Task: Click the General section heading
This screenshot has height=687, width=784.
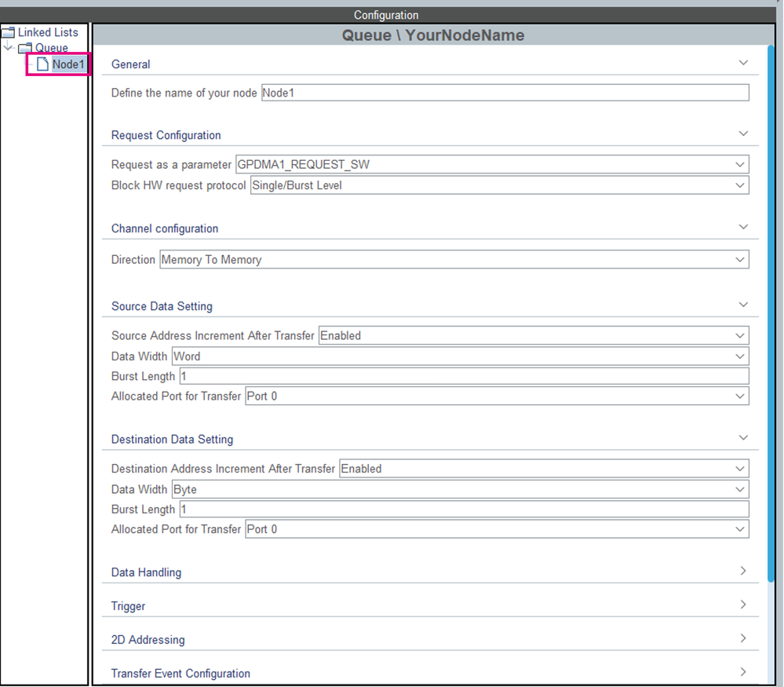Action: click(x=130, y=64)
